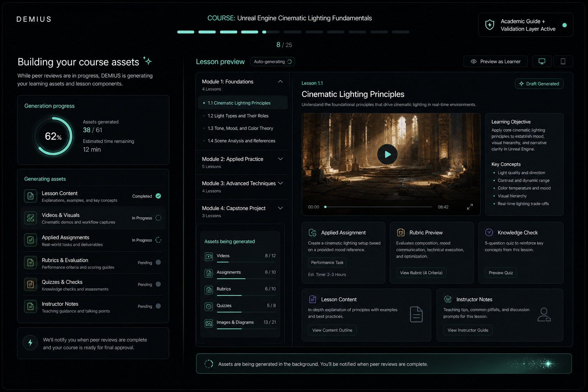
Task: Click the Performance Task tag
Action: tap(327, 263)
